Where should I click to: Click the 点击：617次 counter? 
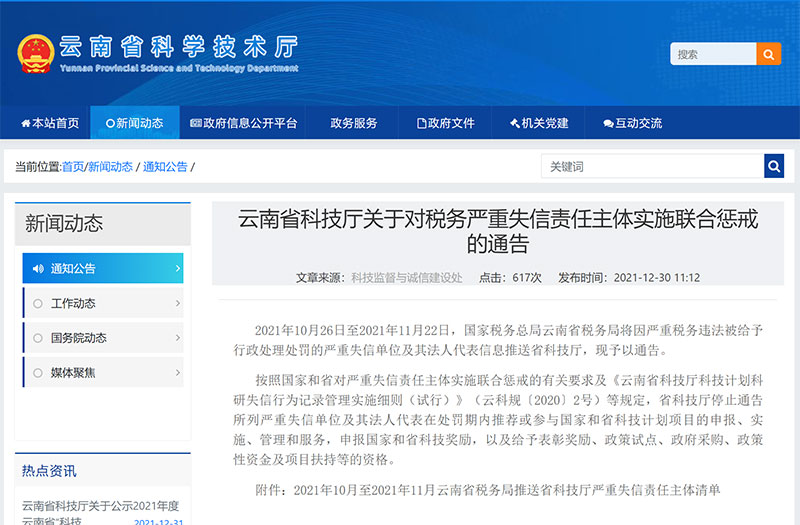tap(510, 278)
